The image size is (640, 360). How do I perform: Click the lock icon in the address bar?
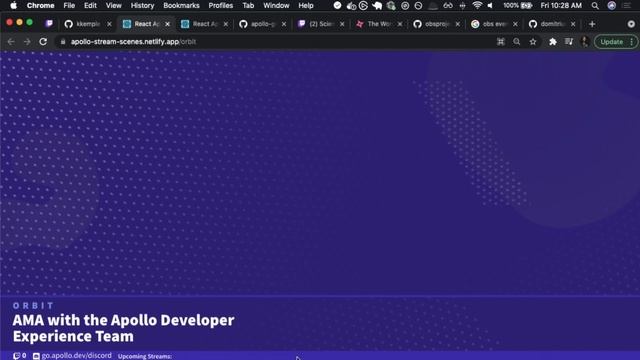pyautogui.click(x=63, y=42)
